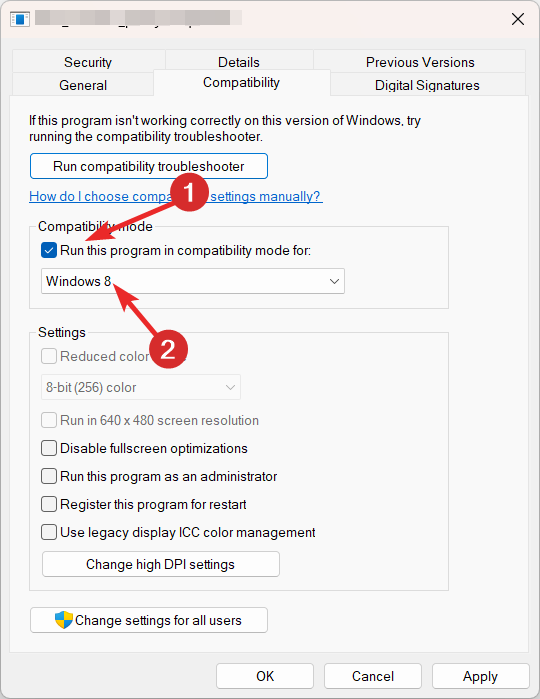Apply the changes with the Apply button
The height and width of the screenshot is (699, 540).
tap(480, 676)
